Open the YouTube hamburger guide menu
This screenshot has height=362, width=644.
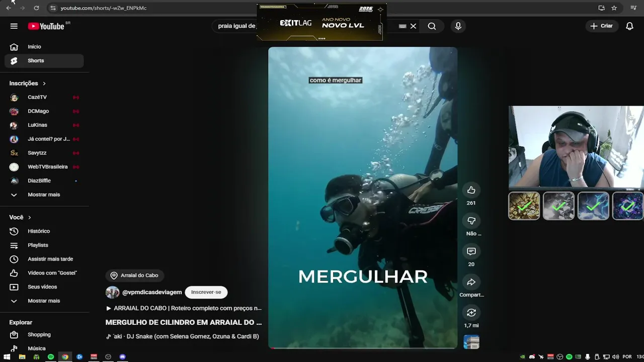point(14,26)
